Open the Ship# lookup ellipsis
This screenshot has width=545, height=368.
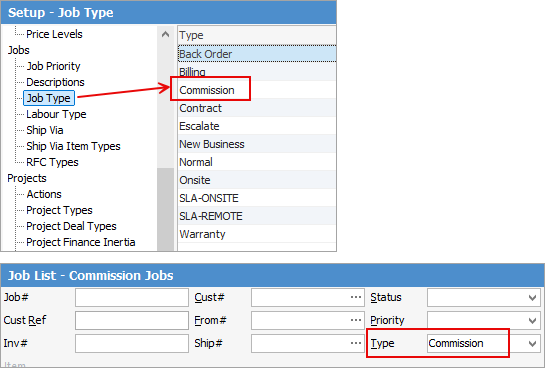point(356,343)
